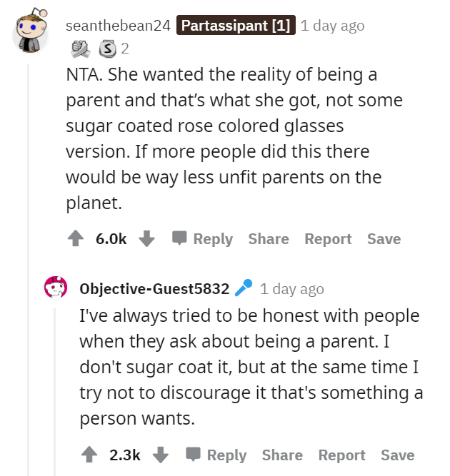Open Share options on seanthebean24's comment

(268, 239)
